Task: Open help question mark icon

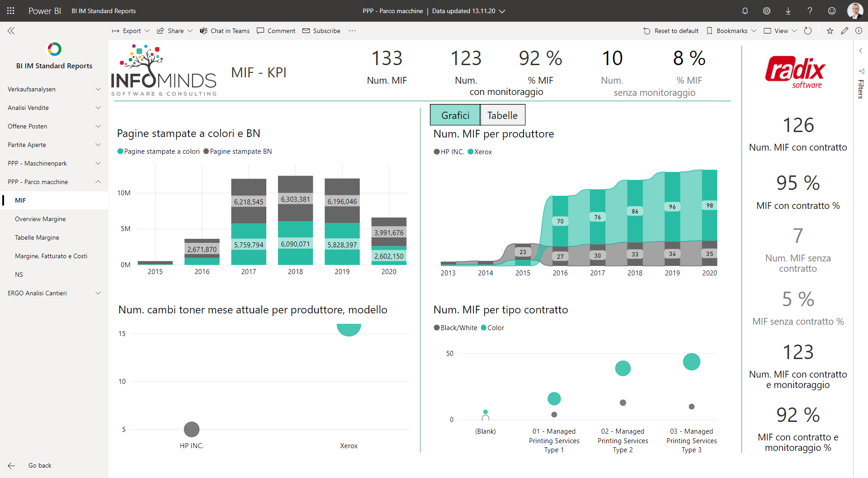Action: coord(810,11)
